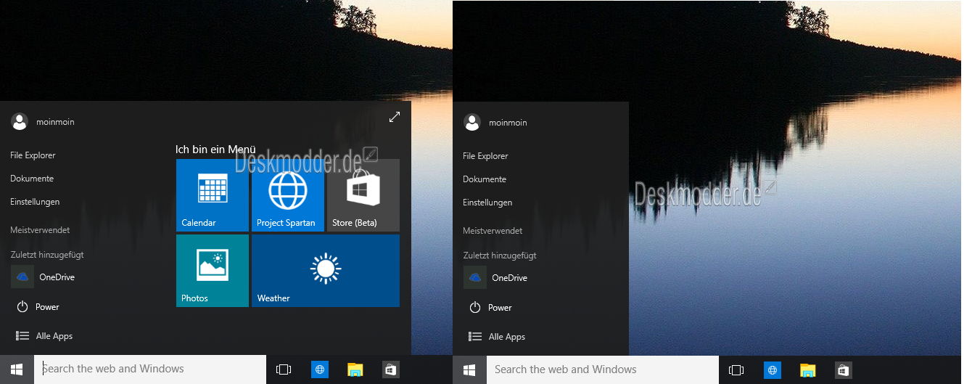Click moinmoin username in left Start menu

pos(55,122)
